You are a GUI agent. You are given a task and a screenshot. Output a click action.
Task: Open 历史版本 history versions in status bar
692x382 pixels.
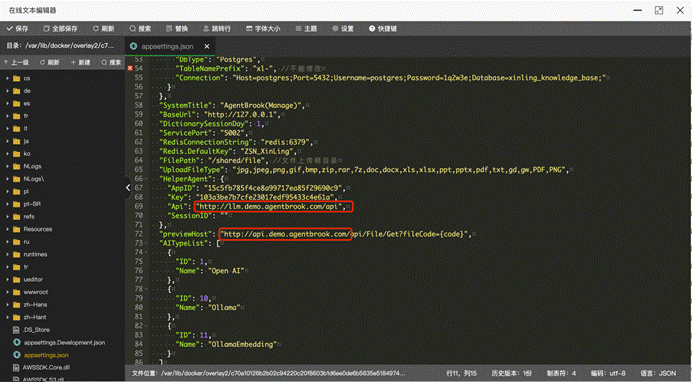coord(511,373)
